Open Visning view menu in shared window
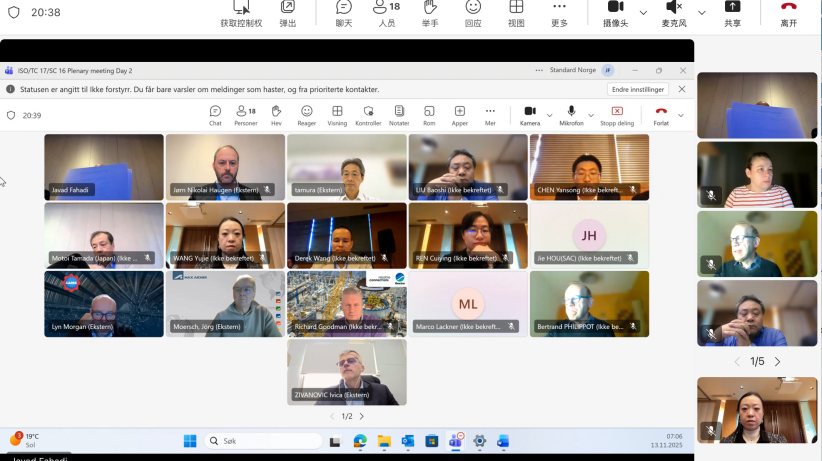 (x=337, y=115)
